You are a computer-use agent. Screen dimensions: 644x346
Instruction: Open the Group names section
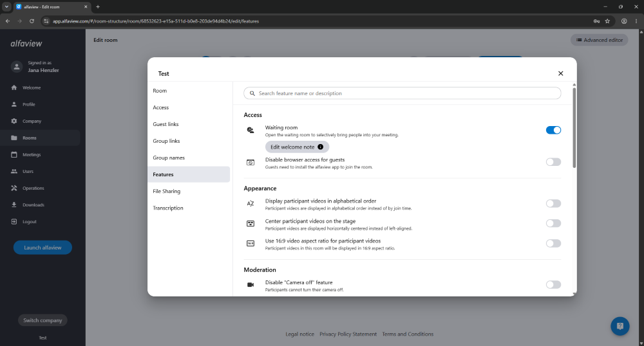coord(189,158)
